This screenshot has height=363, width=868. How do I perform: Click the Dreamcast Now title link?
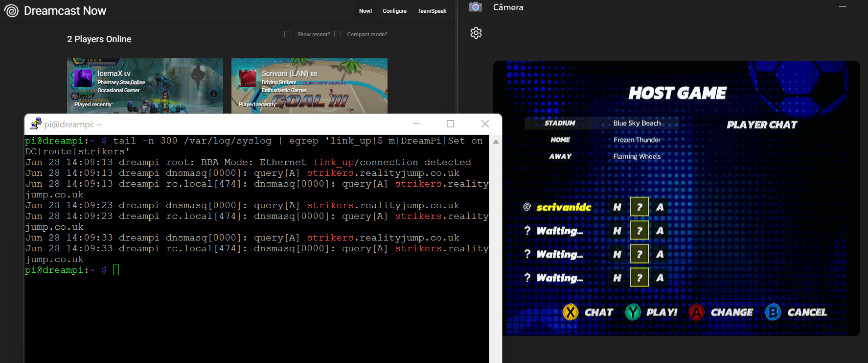tap(65, 11)
